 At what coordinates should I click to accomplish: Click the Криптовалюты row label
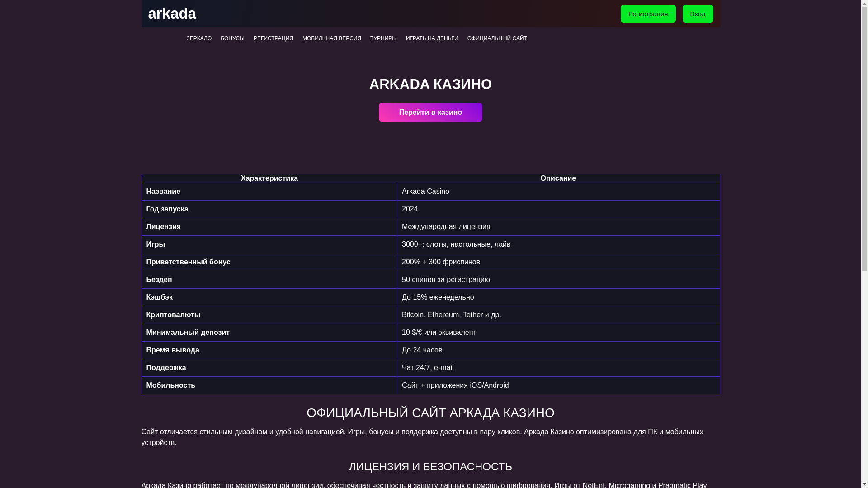(x=173, y=315)
